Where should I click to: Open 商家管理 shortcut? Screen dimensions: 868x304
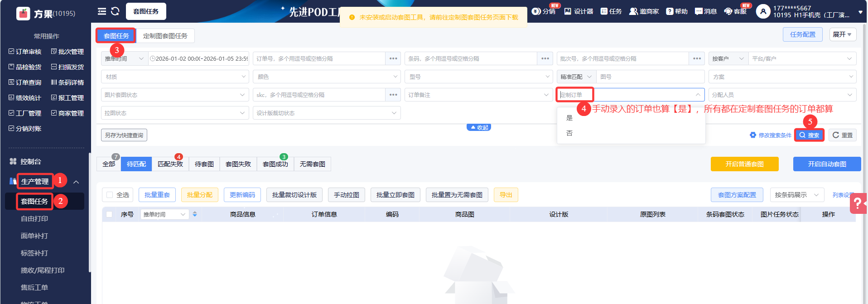68,113
